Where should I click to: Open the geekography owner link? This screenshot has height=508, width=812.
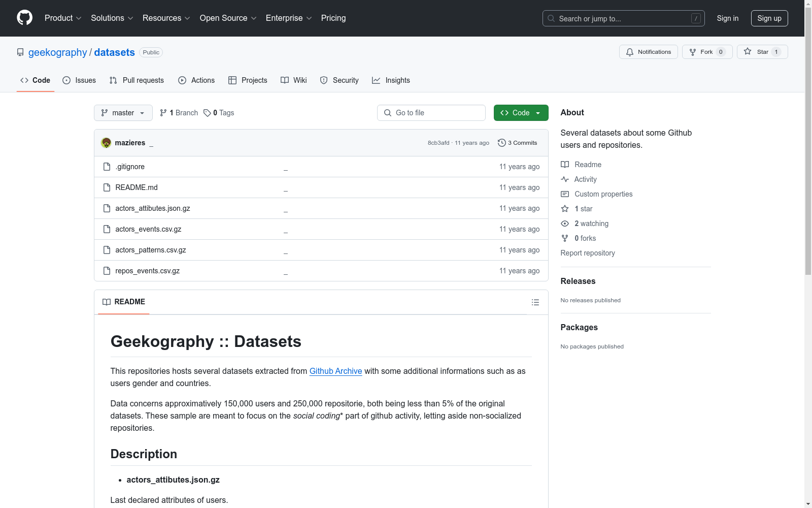58,52
